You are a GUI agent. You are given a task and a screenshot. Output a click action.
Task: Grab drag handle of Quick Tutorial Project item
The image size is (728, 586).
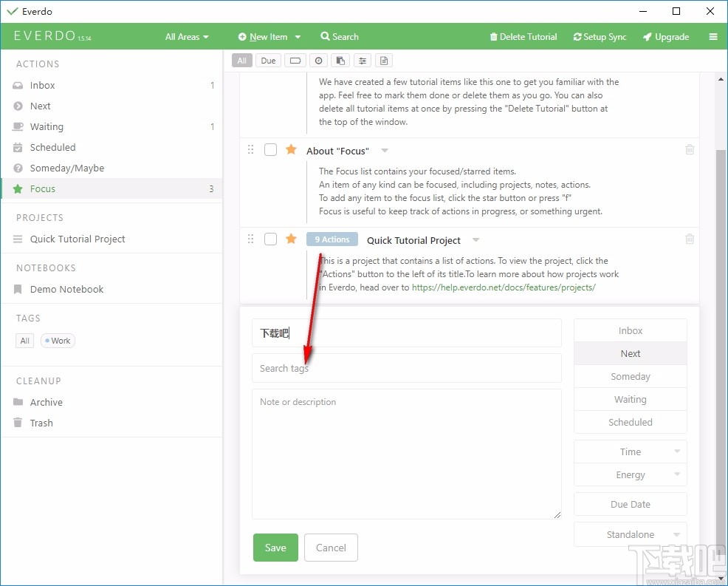pos(251,239)
